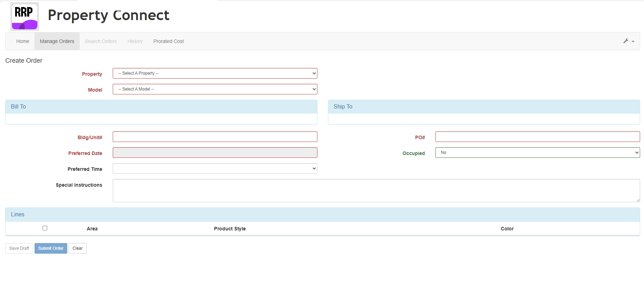
Task: Open the wrench settings menu
Action: (x=629, y=41)
